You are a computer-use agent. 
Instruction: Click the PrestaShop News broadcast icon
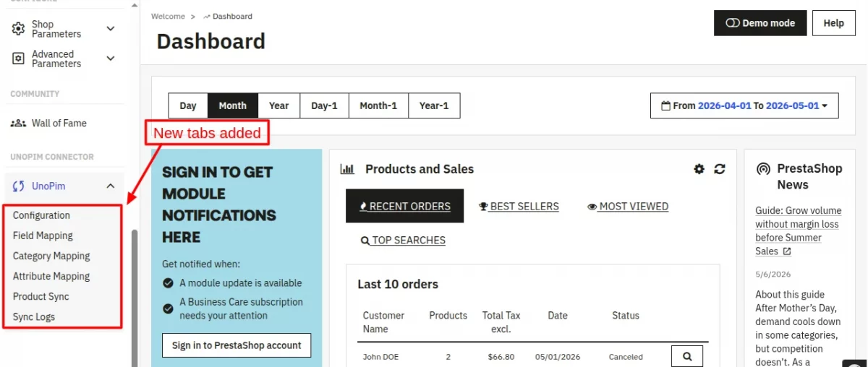click(x=763, y=169)
